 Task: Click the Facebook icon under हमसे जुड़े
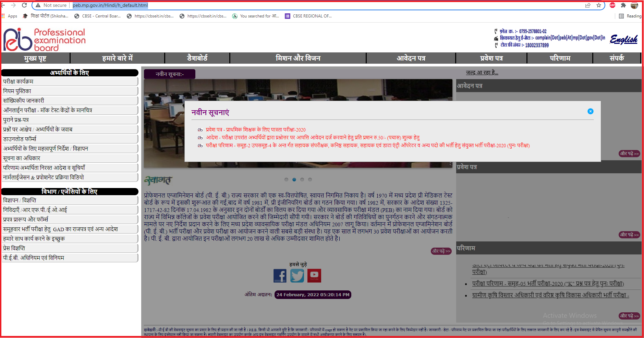point(280,276)
